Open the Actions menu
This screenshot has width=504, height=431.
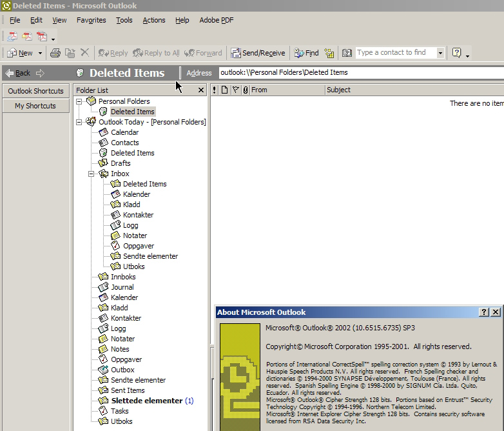[x=153, y=20]
